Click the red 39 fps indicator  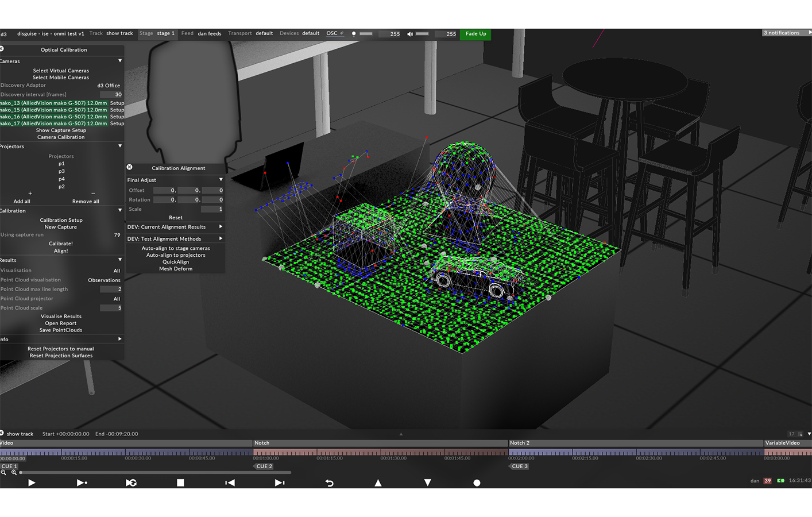point(767,480)
